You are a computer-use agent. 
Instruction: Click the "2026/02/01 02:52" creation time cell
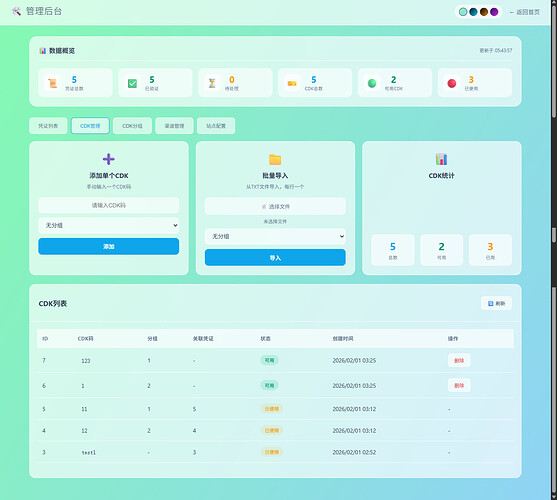pyautogui.click(x=354, y=452)
